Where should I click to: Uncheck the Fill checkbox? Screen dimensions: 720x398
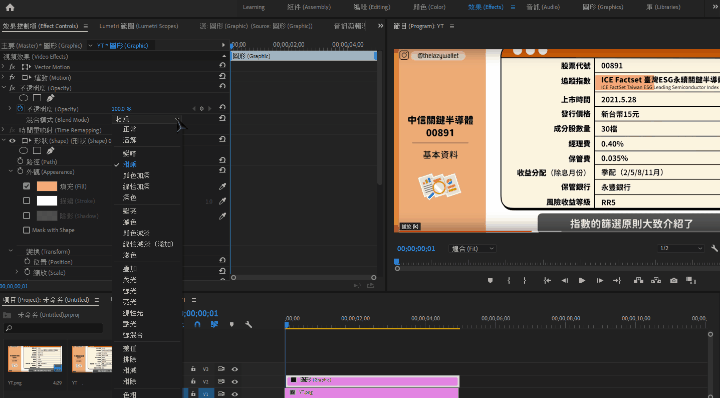pos(27,186)
